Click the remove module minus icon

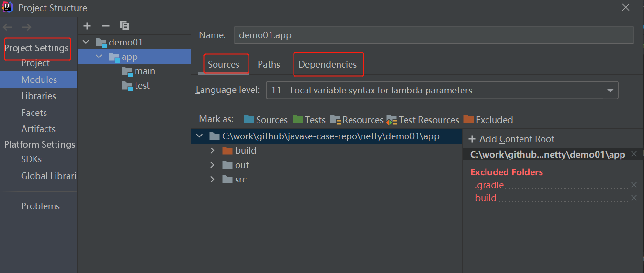[x=106, y=26]
